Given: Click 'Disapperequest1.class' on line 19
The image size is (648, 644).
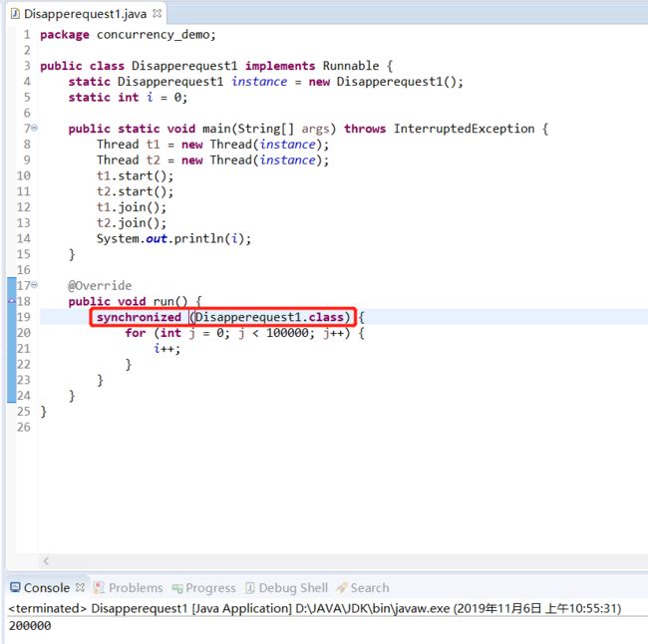Looking at the screenshot, I should pyautogui.click(x=269, y=317).
